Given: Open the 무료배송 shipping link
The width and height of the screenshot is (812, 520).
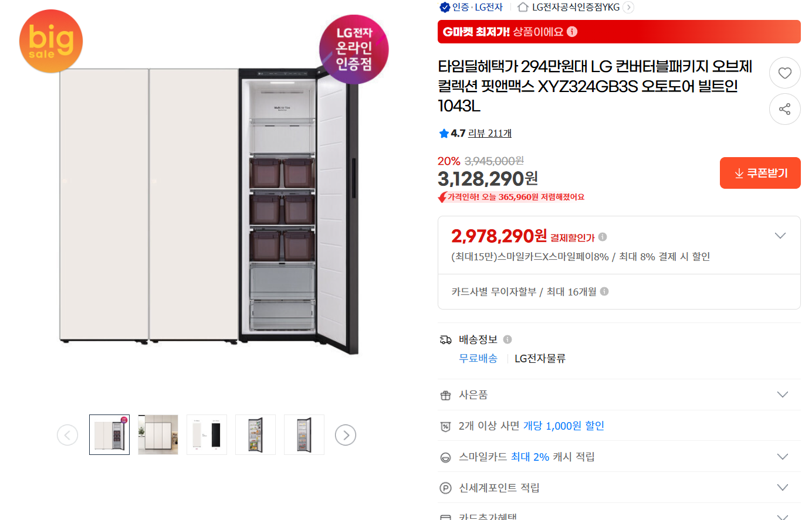Looking at the screenshot, I should tap(478, 358).
